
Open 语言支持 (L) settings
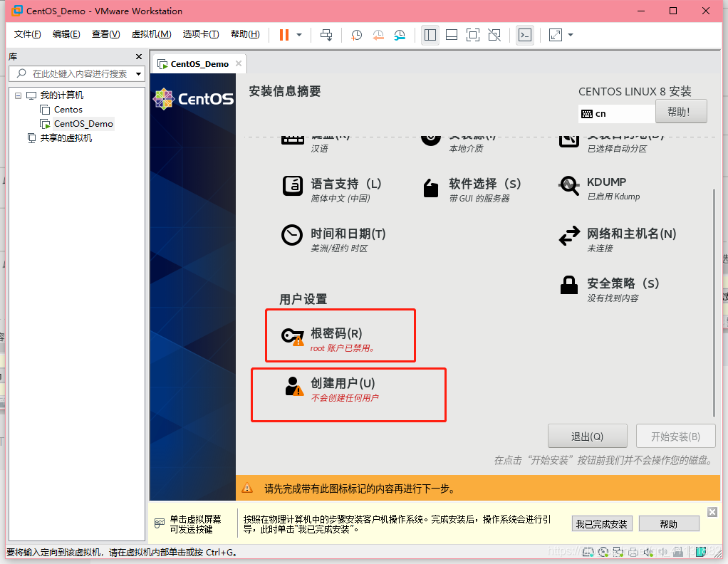point(332,190)
